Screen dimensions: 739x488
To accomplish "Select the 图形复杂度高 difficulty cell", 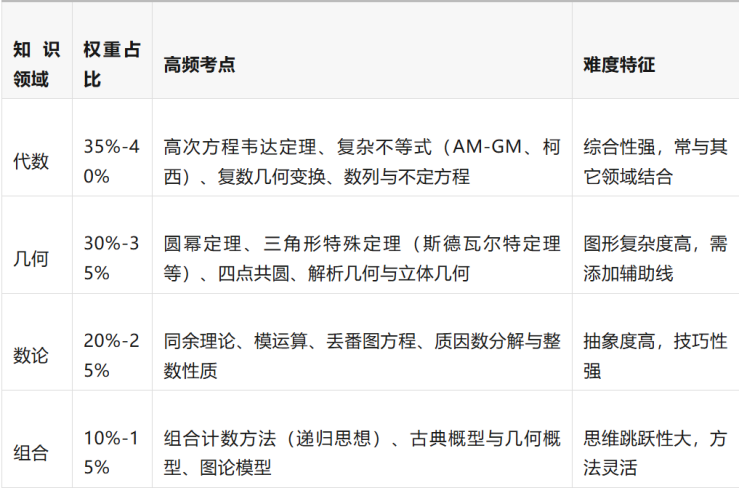I will [654, 258].
